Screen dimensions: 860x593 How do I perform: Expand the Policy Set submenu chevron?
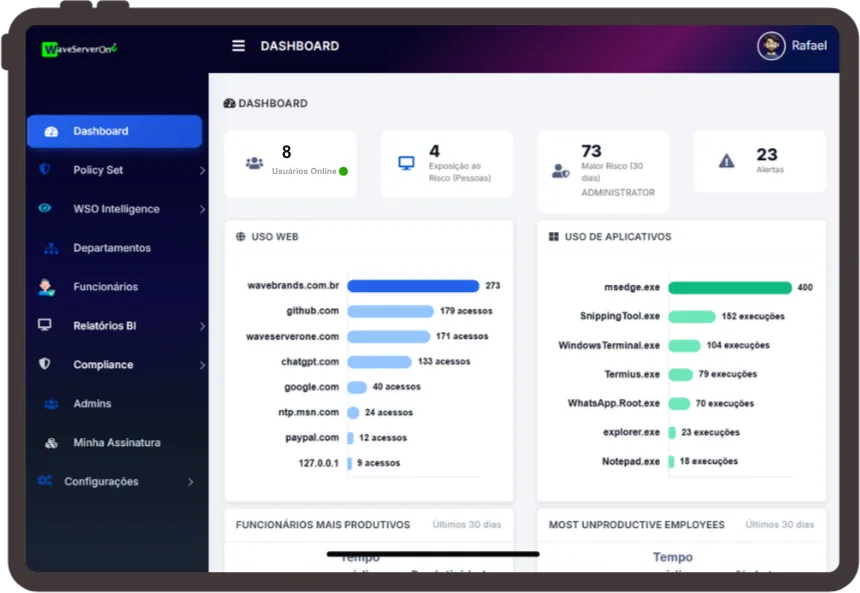pyautogui.click(x=202, y=171)
